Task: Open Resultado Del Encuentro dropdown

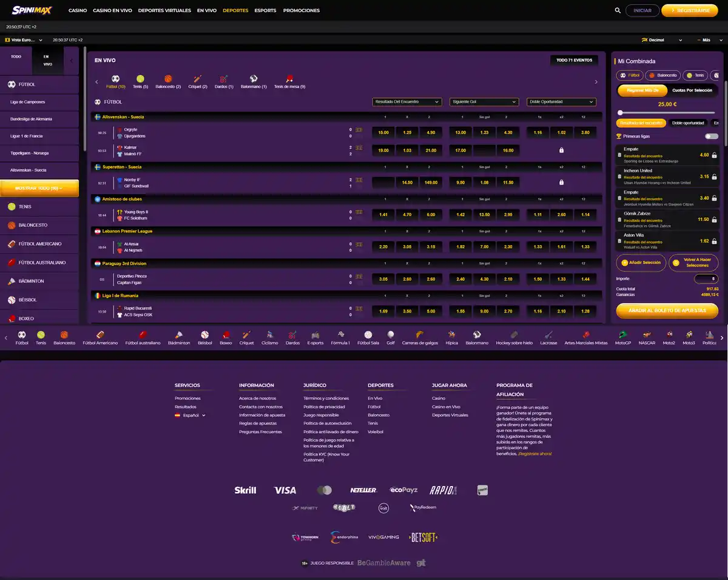Action: [407, 102]
